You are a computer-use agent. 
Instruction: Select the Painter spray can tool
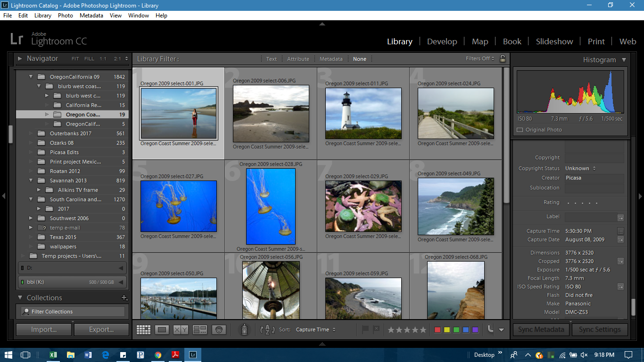pos(244,330)
